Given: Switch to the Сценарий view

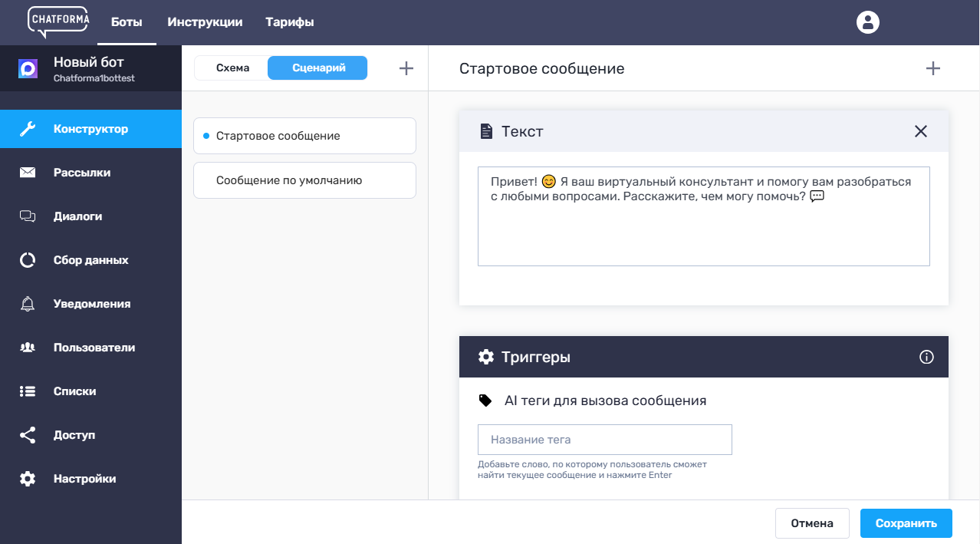Looking at the screenshot, I should pyautogui.click(x=318, y=68).
